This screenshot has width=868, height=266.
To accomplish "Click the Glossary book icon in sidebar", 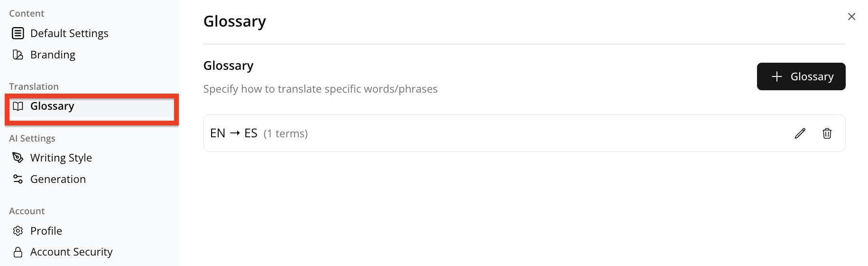I will click(x=18, y=106).
